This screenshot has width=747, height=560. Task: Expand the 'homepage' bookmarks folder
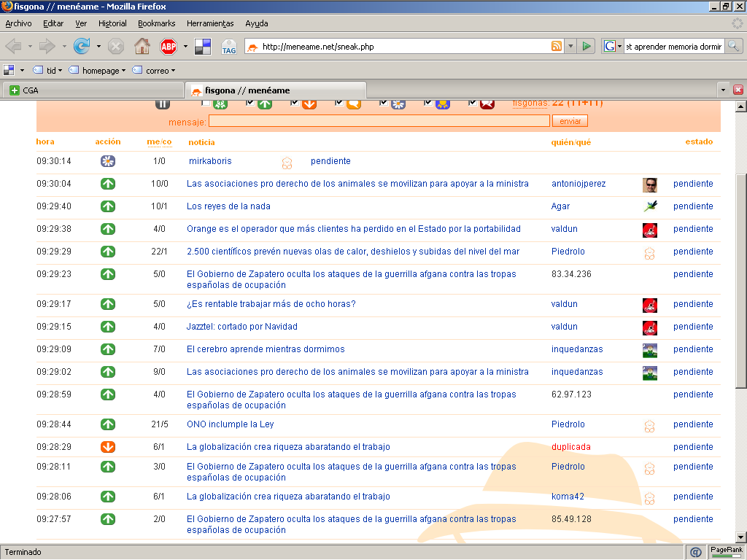[x=98, y=71]
